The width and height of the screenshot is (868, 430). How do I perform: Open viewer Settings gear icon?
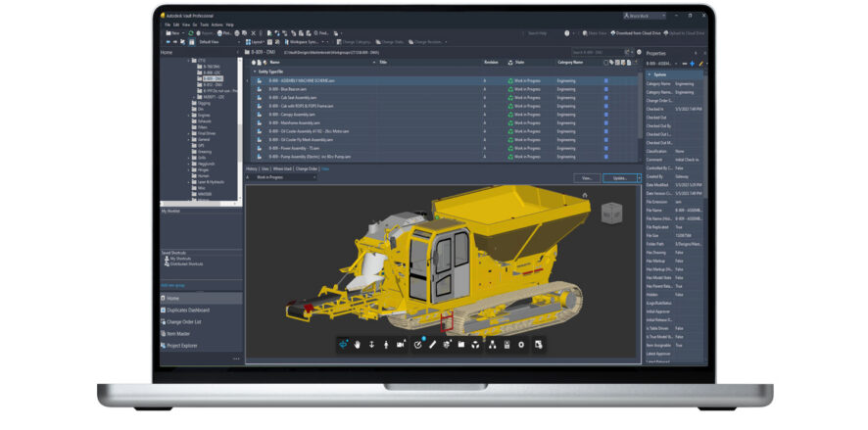coord(521,345)
